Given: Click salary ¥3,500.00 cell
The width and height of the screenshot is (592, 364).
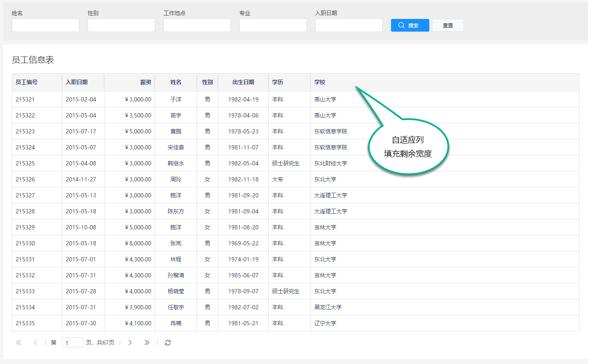Looking at the screenshot, I should pyautogui.click(x=129, y=115).
